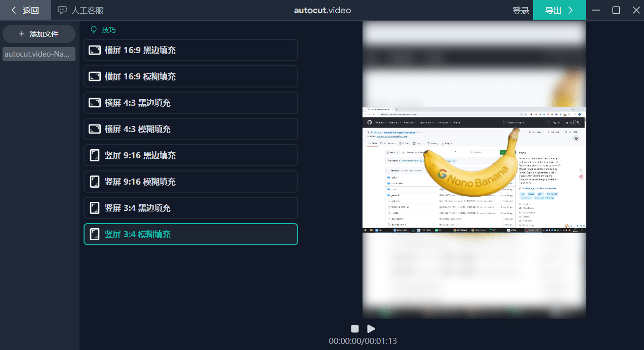Click portrait icon of 竖屏 3:4 黑边填充
The height and width of the screenshot is (350, 644).
click(x=95, y=208)
